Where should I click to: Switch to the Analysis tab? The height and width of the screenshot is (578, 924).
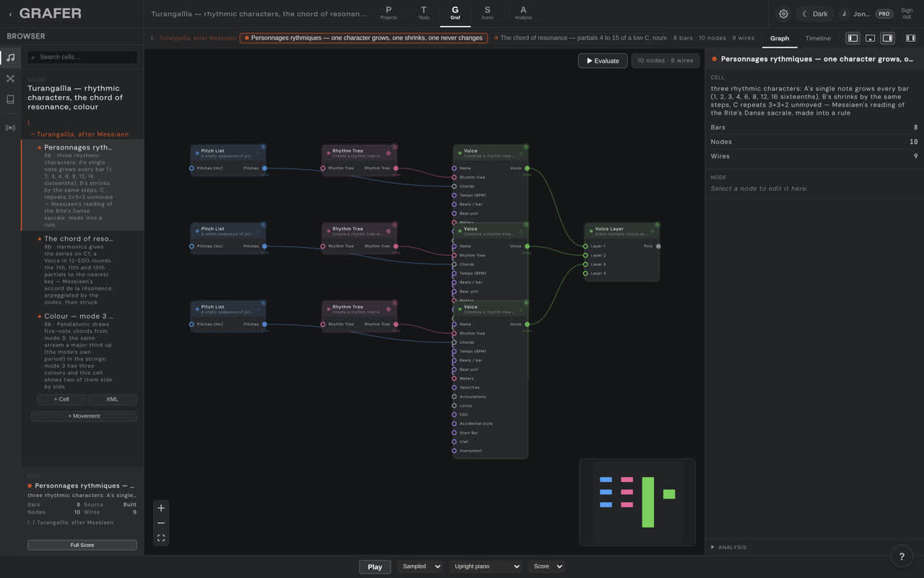click(x=523, y=13)
